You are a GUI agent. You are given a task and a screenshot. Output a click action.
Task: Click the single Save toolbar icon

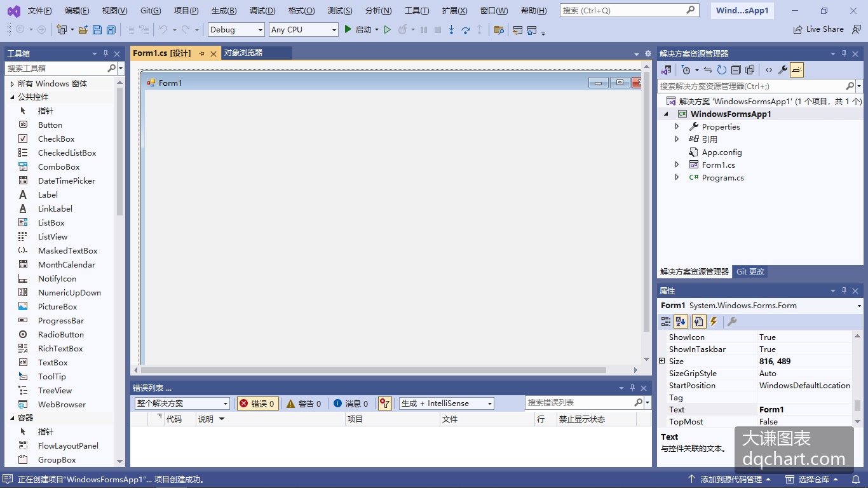click(97, 30)
